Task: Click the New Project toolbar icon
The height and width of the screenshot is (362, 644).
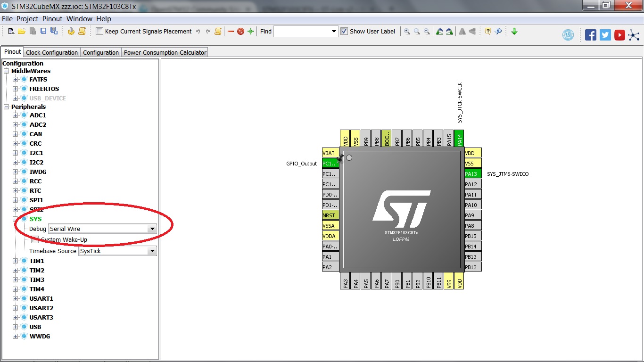Action: coord(12,31)
